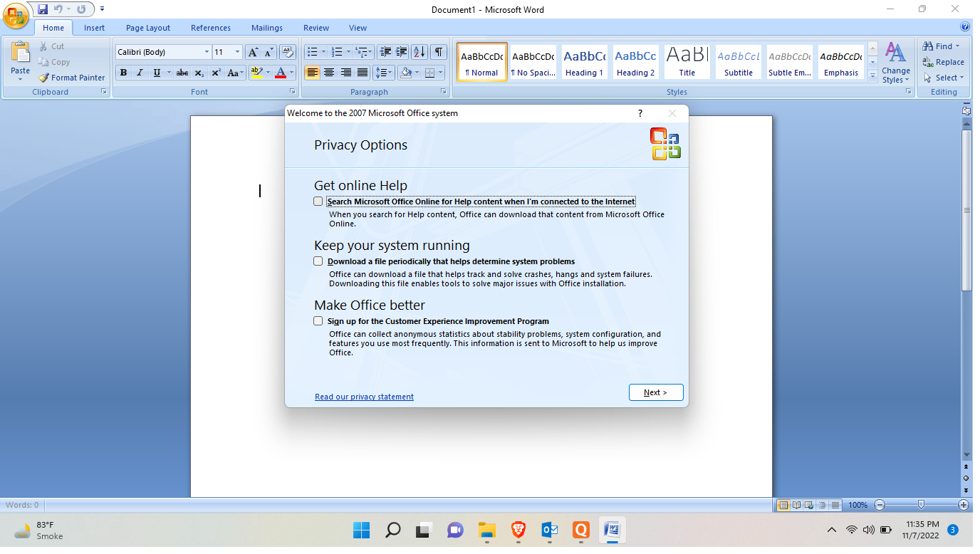The width and height of the screenshot is (980, 554).
Task: Switch to Draft view
Action: click(835, 505)
